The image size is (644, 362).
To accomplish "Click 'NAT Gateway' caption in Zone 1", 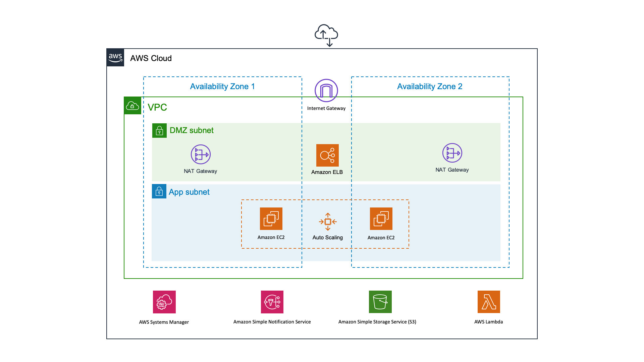I will coord(201,171).
